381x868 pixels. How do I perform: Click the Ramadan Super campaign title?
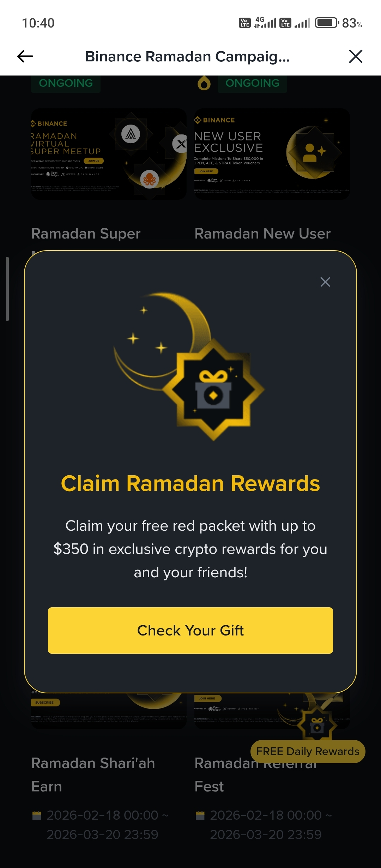click(86, 234)
